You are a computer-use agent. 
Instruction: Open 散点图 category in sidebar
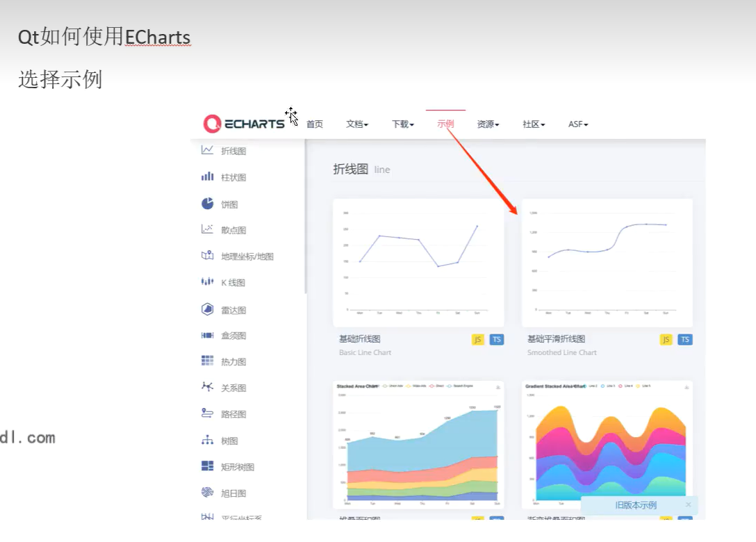(x=233, y=230)
